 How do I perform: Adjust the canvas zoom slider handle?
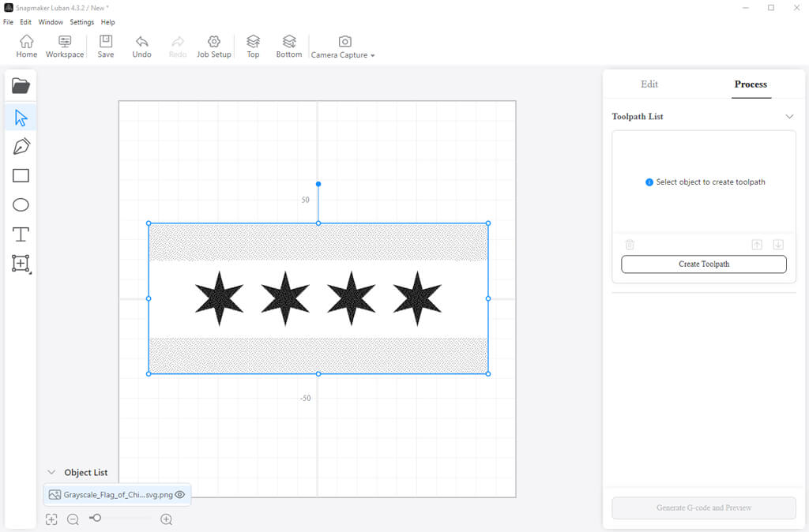click(x=96, y=519)
